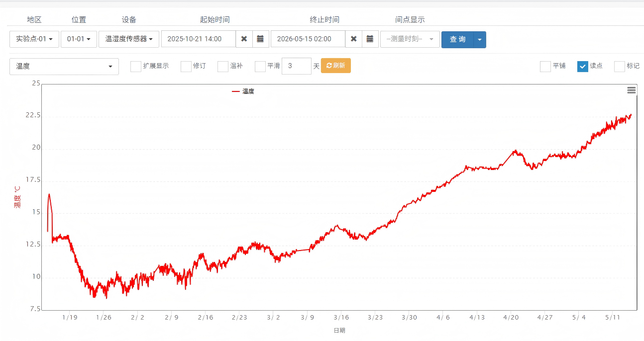The width and height of the screenshot is (644, 341).
Task: Enable the 平铺 checkbox
Action: (x=545, y=66)
